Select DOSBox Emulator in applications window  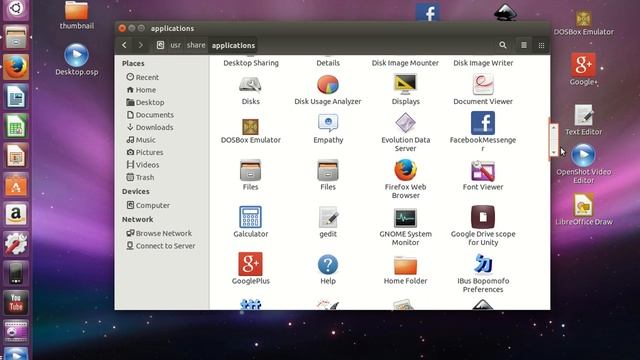point(250,127)
